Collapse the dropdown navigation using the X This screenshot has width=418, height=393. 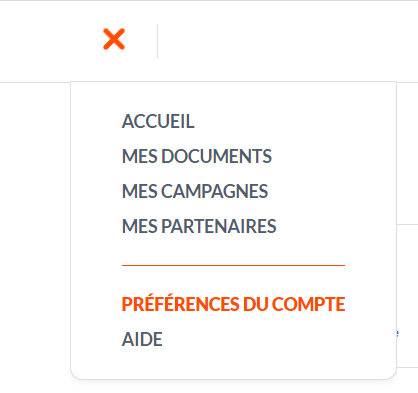[114, 39]
